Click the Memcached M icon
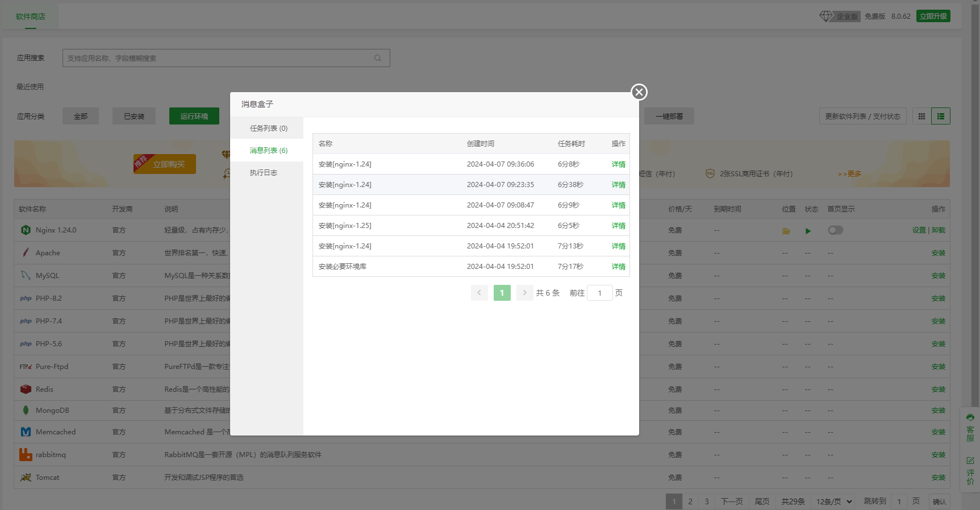Image resolution: width=980 pixels, height=510 pixels. pyautogui.click(x=26, y=432)
